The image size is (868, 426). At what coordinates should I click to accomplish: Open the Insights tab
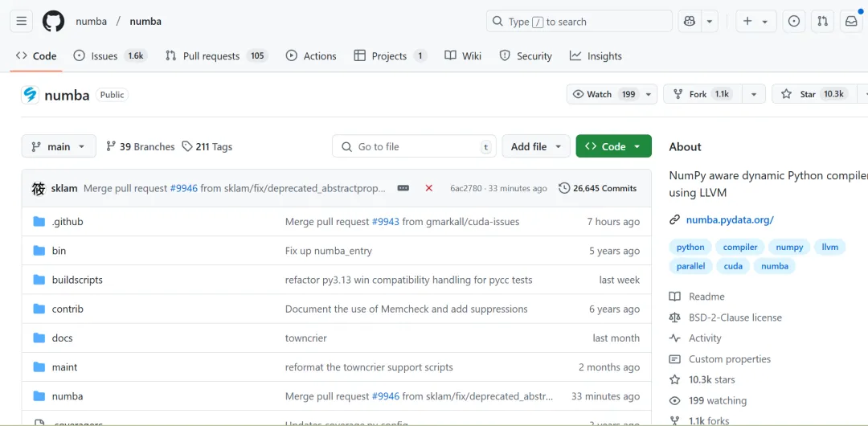596,56
